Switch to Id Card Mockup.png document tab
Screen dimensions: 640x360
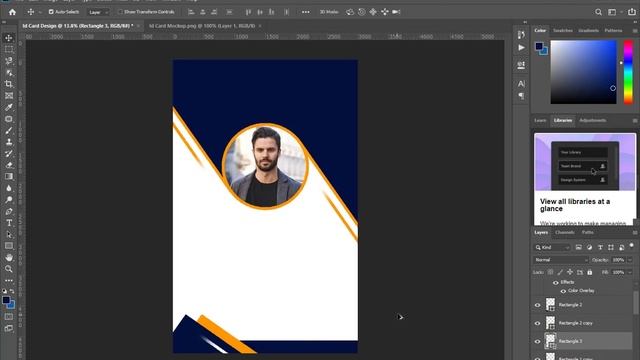pyautogui.click(x=202, y=26)
